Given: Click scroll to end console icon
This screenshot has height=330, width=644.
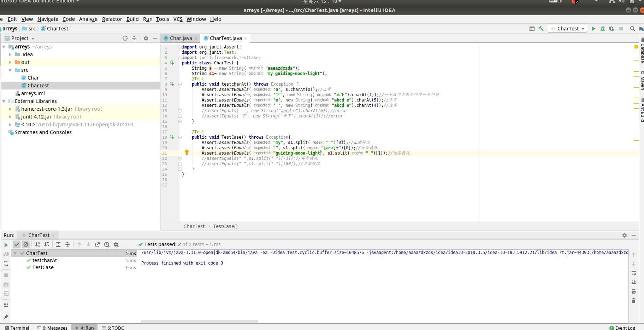Looking at the screenshot, I should 634,282.
